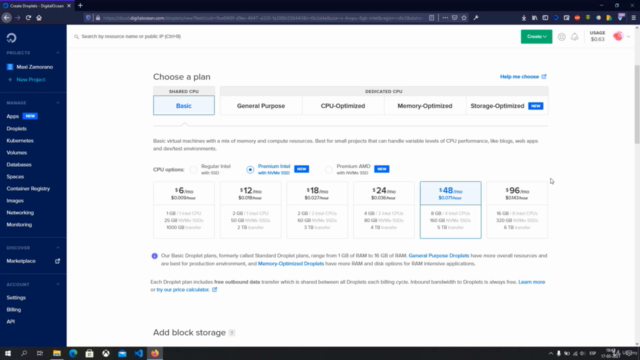Viewport: 640px width, 360px height.
Task: Select Premium Intel with NVMe SSD option
Action: (250, 169)
